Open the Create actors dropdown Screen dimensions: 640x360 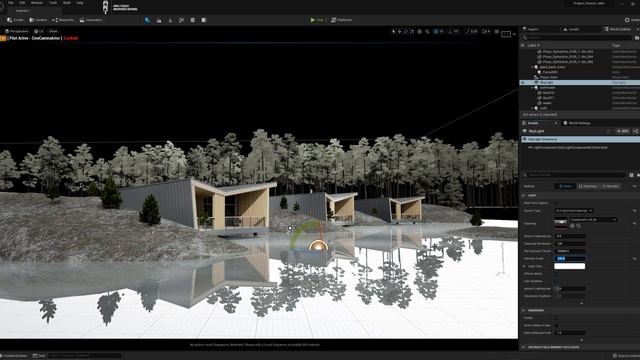(16, 20)
